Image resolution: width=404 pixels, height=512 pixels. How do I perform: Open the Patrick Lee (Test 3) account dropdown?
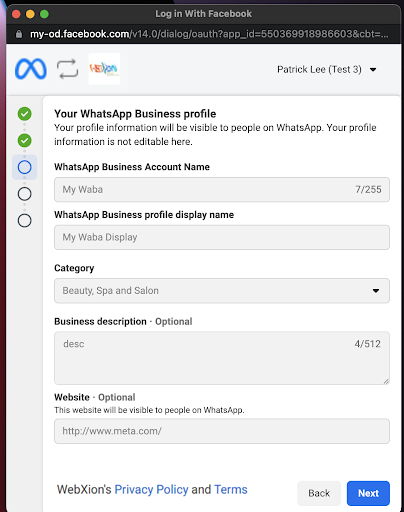[x=327, y=70]
